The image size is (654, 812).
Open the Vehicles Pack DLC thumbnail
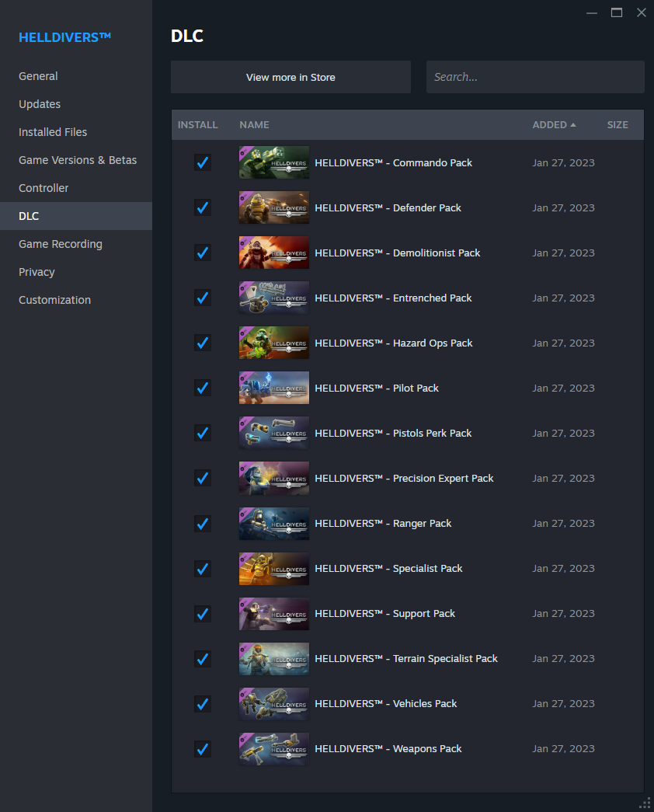click(x=274, y=704)
